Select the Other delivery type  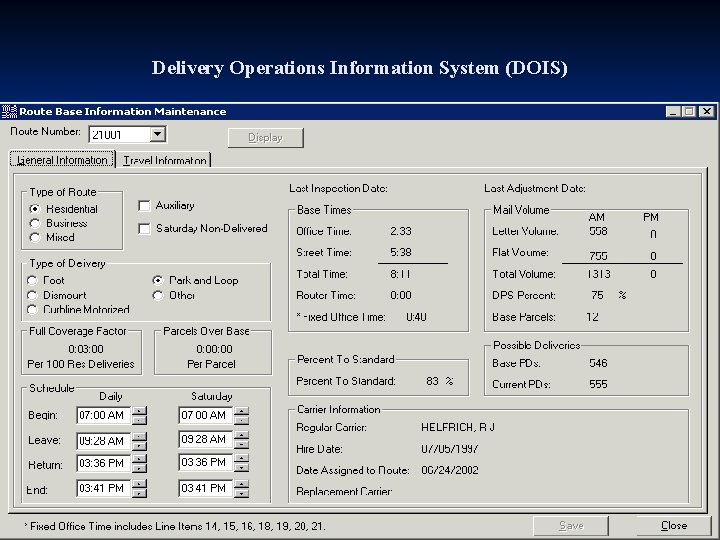click(158, 295)
